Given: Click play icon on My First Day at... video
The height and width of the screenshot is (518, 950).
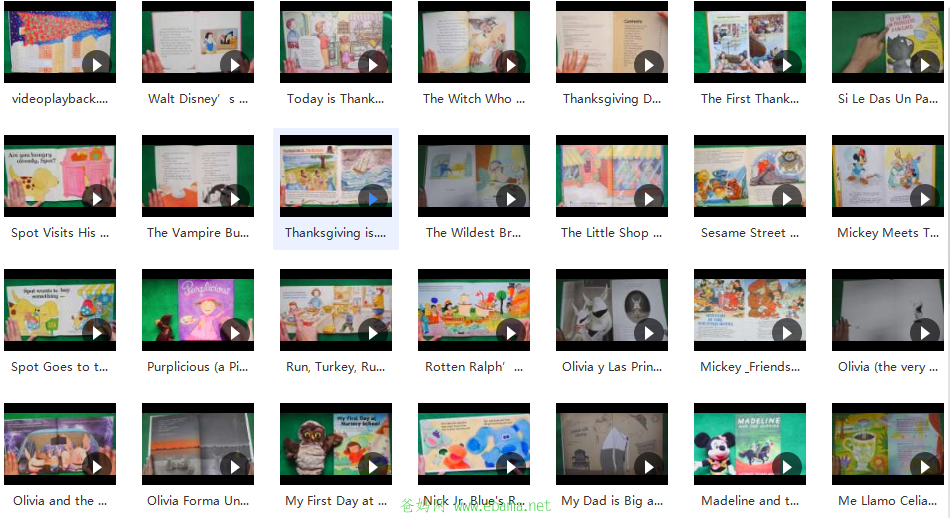Looking at the screenshot, I should tap(373, 466).
